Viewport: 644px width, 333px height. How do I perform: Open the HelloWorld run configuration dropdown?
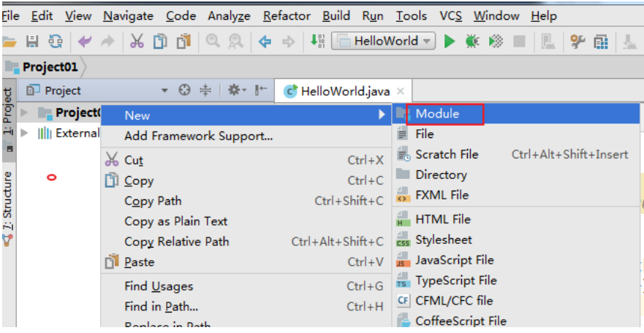383,41
